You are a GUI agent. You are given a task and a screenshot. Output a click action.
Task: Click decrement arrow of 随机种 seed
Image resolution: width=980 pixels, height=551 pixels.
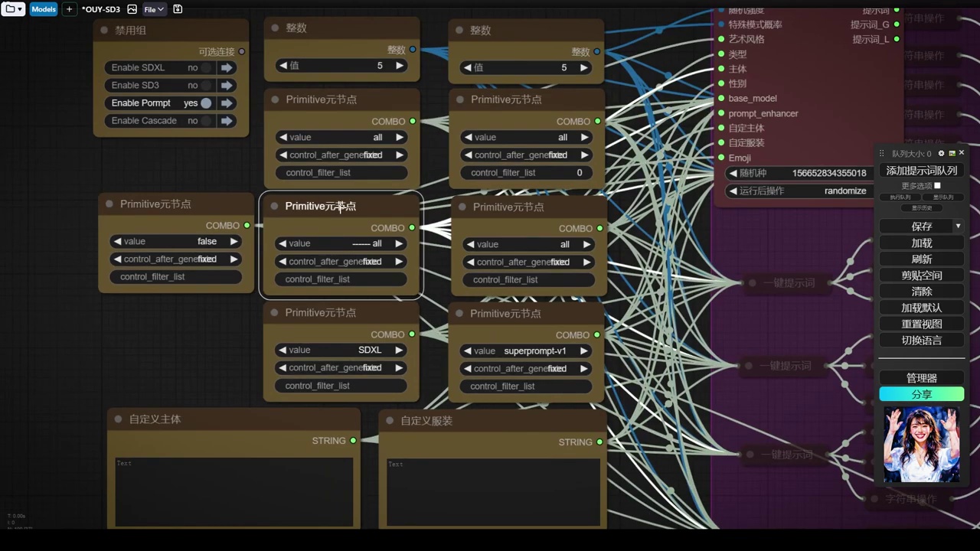(733, 173)
